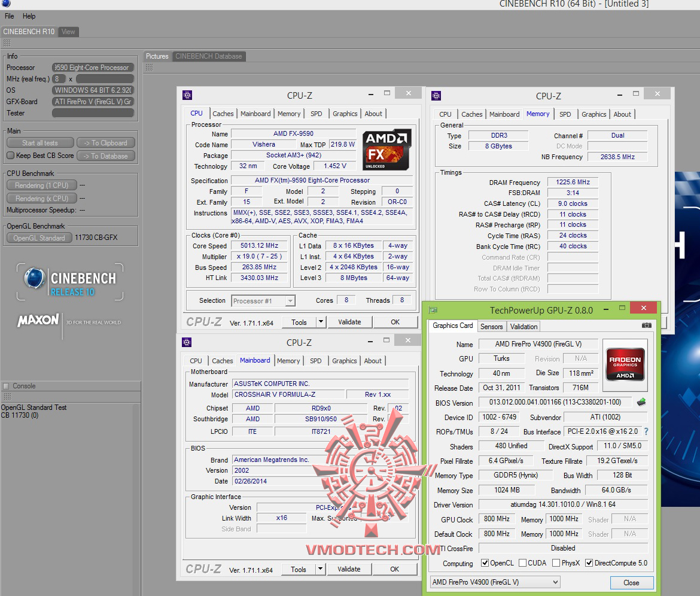The width and height of the screenshot is (700, 596).
Task: Open the Caches tab in the CPU window
Action: 223,114
